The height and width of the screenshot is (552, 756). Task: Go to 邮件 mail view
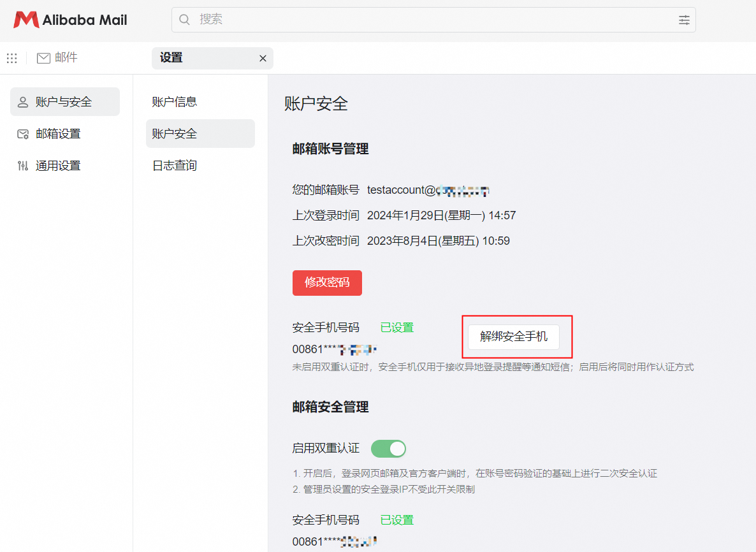point(57,58)
